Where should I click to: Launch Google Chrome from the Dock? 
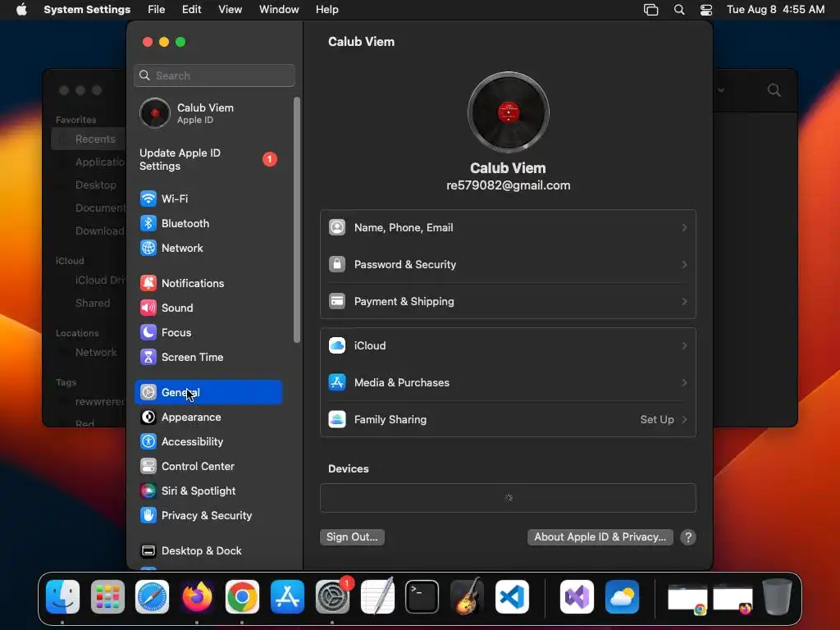click(x=242, y=596)
